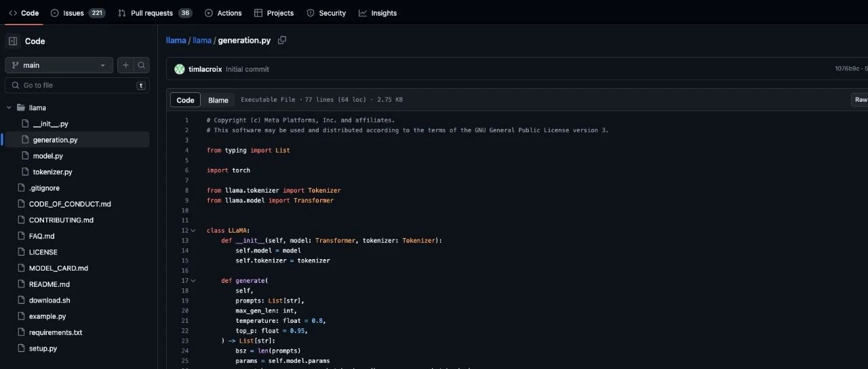Screen dimensions: 868x369
Task: Collapse the file tree side panel icon
Action: click(x=13, y=41)
